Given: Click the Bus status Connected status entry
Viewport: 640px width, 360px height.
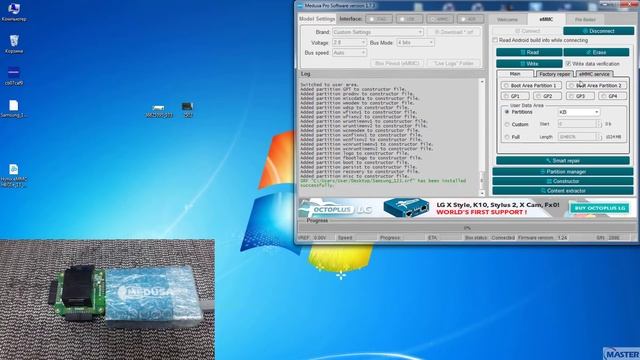Looking at the screenshot, I should point(489,238).
